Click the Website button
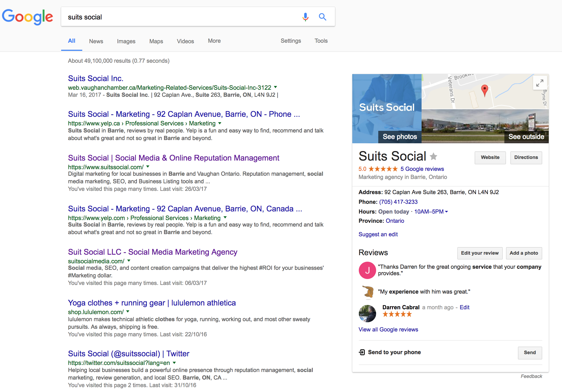Screen dimensions: 562x392 click(490, 158)
